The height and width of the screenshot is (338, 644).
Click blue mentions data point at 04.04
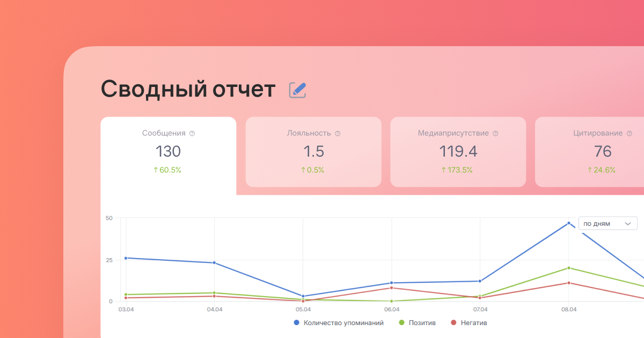(x=214, y=263)
